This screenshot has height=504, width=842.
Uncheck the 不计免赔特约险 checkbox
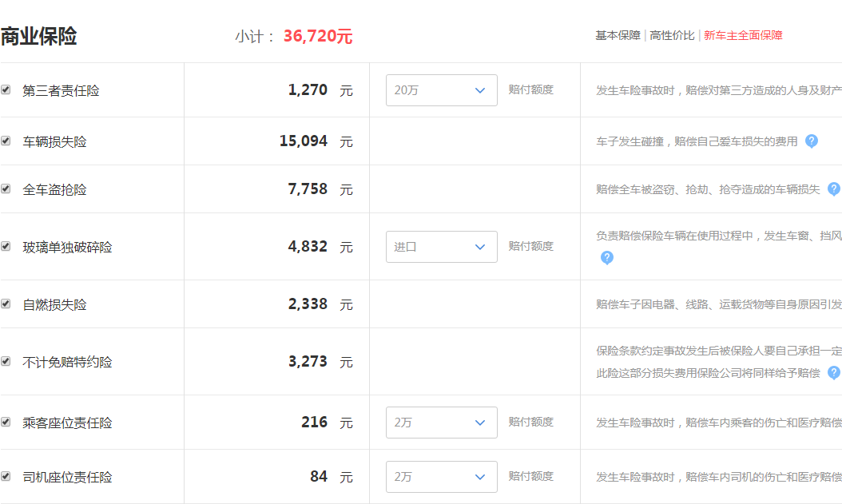(6, 361)
